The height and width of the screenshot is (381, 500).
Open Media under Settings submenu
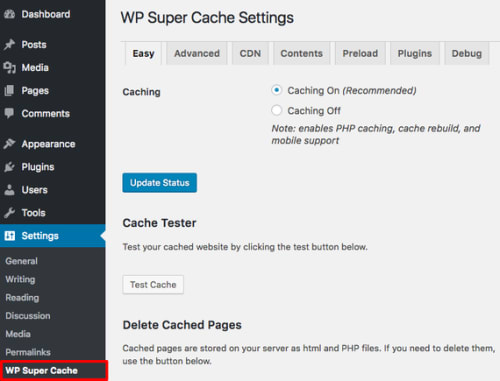coord(18,334)
